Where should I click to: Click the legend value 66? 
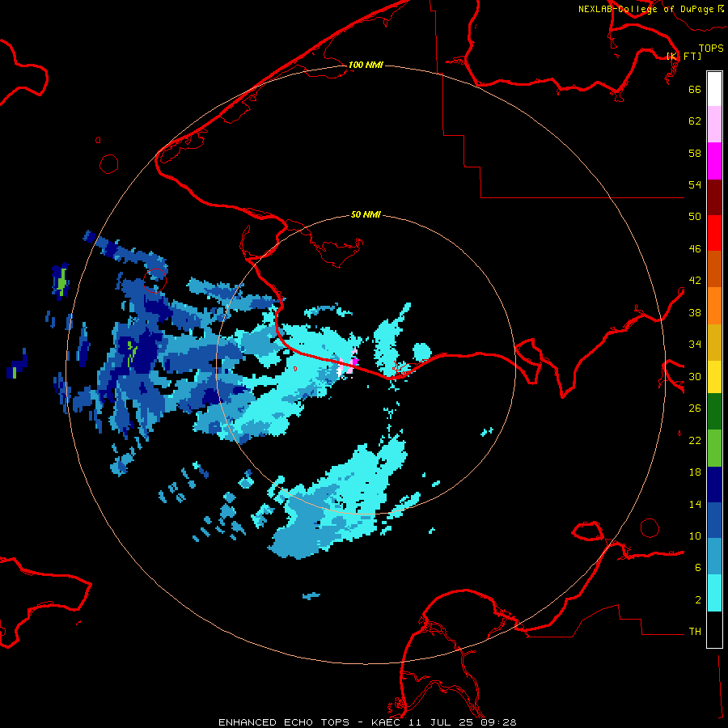695,89
